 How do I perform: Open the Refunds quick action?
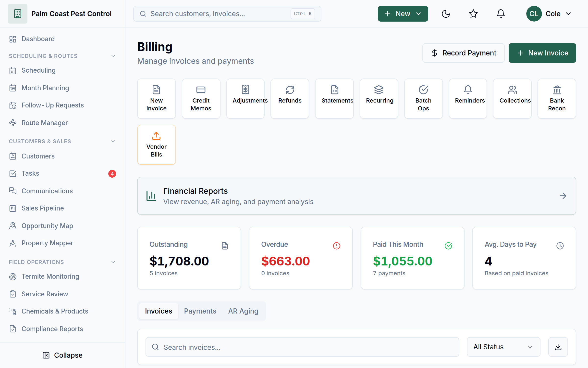[x=290, y=99]
